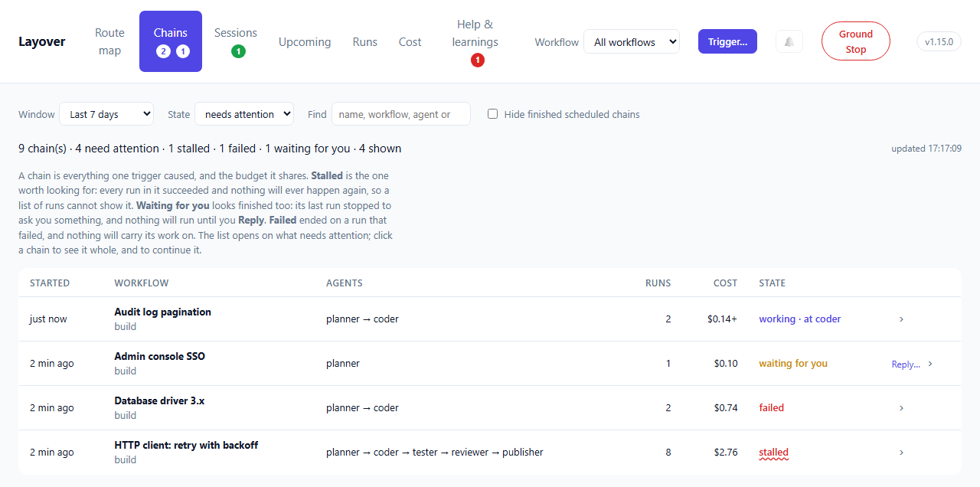This screenshot has width=980, height=487.
Task: Open the Cost tab
Action: click(410, 42)
